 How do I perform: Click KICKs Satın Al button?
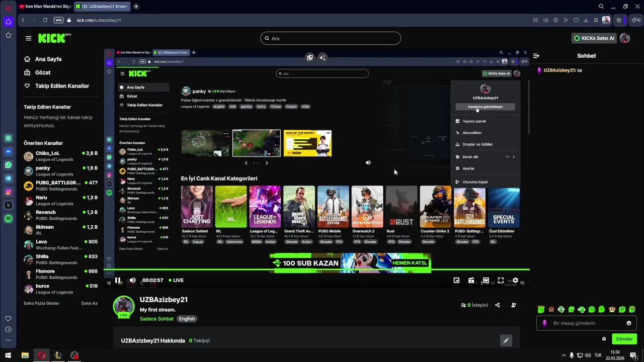594,38
